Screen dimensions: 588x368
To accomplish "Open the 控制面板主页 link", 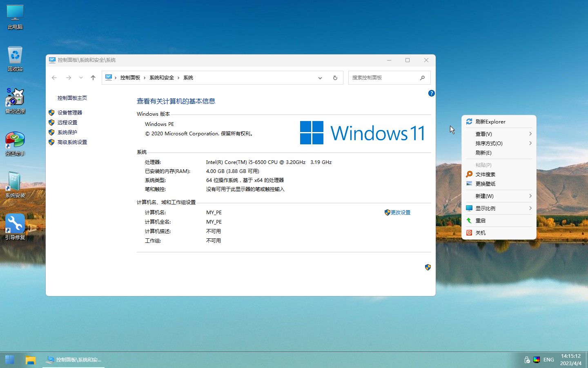I will tap(72, 98).
